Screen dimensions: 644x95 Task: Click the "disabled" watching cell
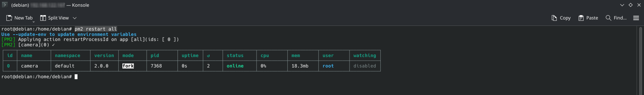tap(364, 66)
